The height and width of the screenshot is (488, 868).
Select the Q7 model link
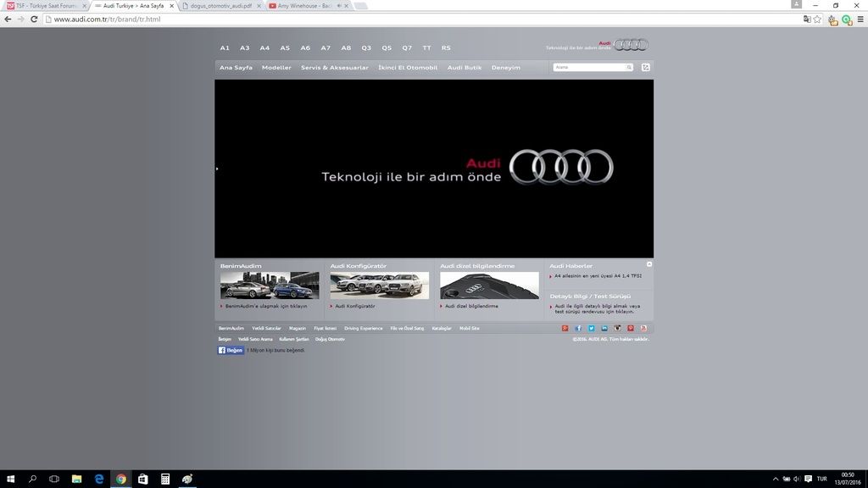point(407,48)
